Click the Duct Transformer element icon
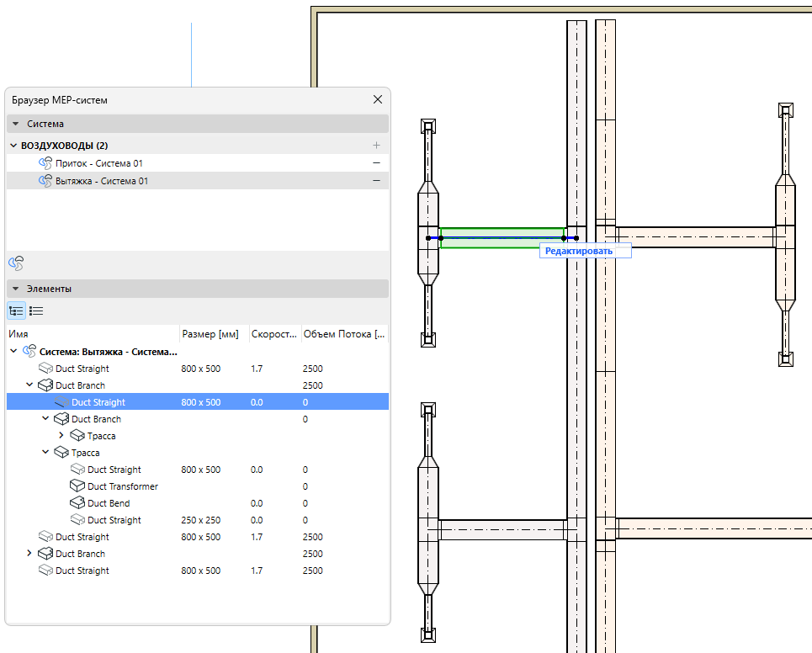 [x=77, y=486]
